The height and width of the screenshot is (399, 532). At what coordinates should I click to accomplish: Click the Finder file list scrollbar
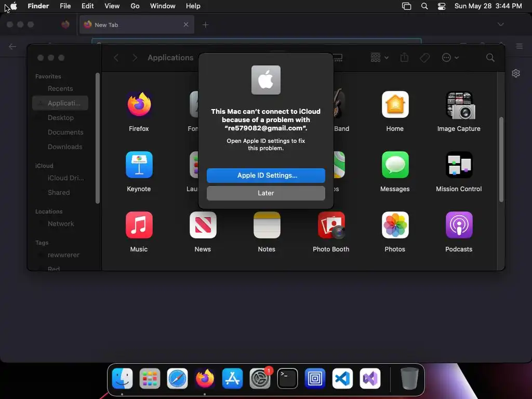coord(501,159)
